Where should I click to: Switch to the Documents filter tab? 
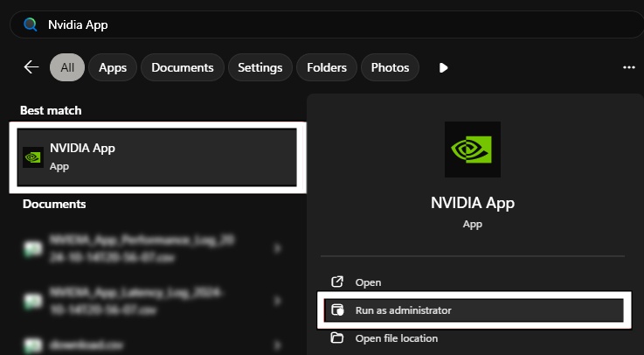pyautogui.click(x=183, y=67)
